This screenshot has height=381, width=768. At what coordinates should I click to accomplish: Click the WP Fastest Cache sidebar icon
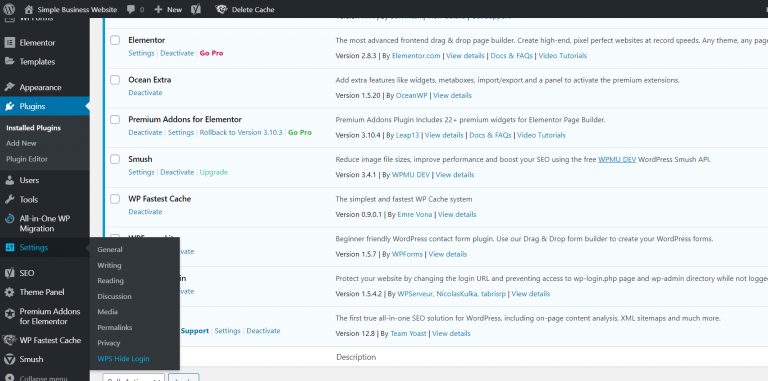9,340
